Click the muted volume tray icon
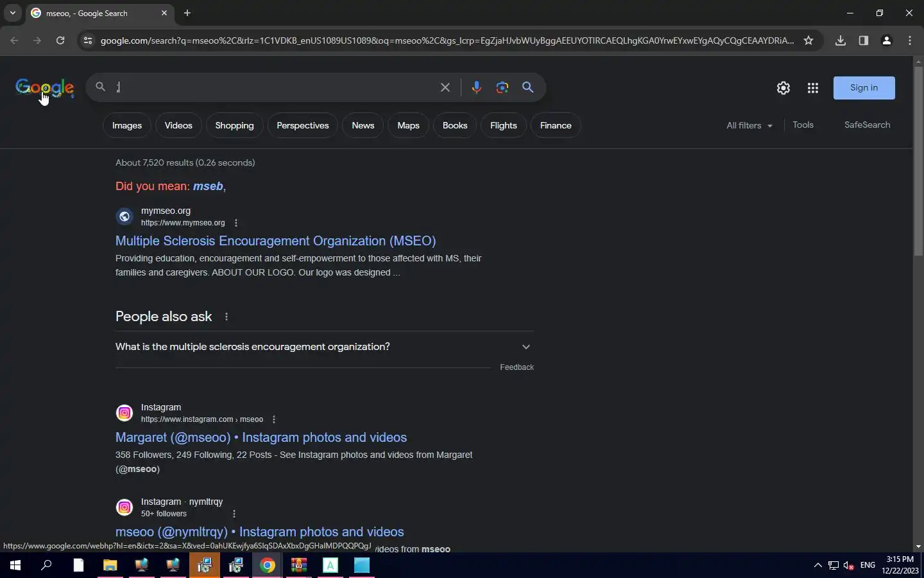 pos(849,565)
